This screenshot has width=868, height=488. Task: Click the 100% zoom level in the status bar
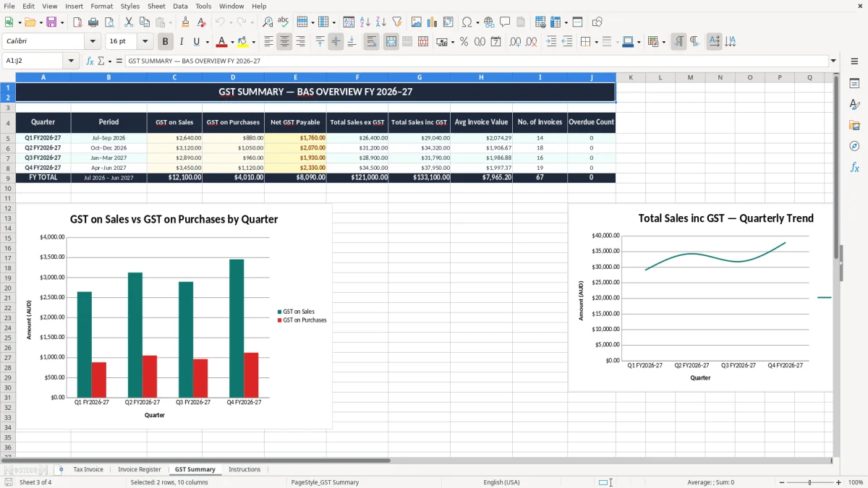[856, 482]
